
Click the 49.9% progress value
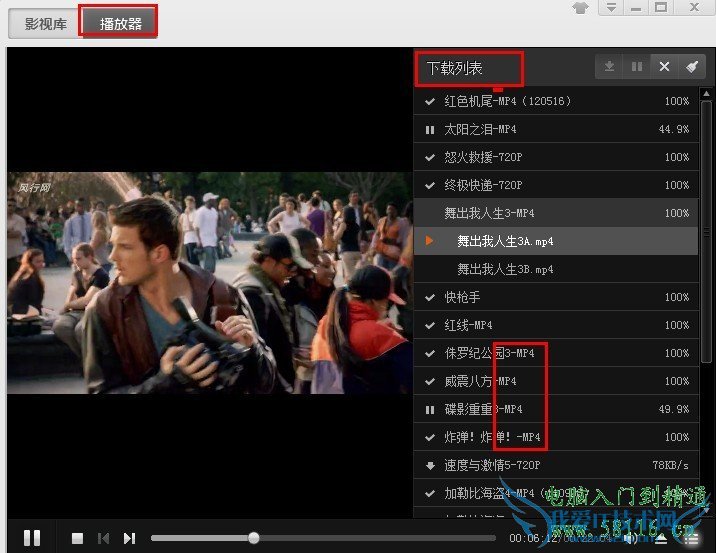674,409
